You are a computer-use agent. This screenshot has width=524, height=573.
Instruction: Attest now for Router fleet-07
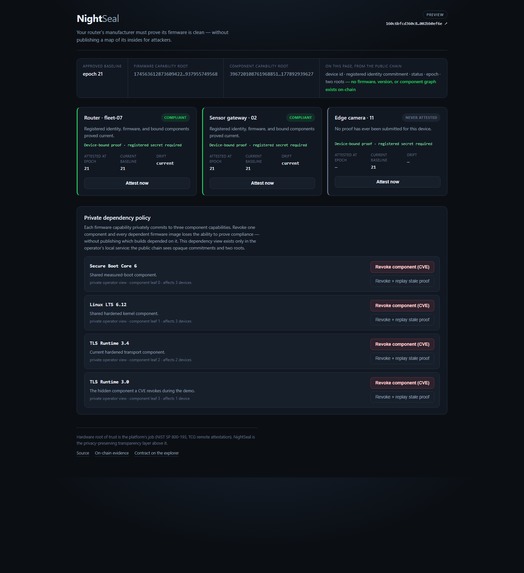(137, 183)
